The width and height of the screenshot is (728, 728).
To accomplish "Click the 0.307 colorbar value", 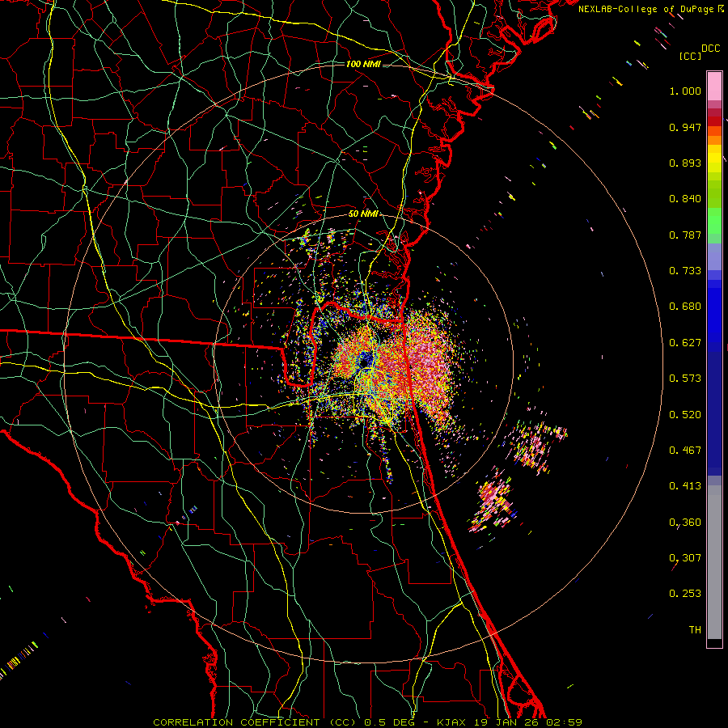I will tap(685, 558).
